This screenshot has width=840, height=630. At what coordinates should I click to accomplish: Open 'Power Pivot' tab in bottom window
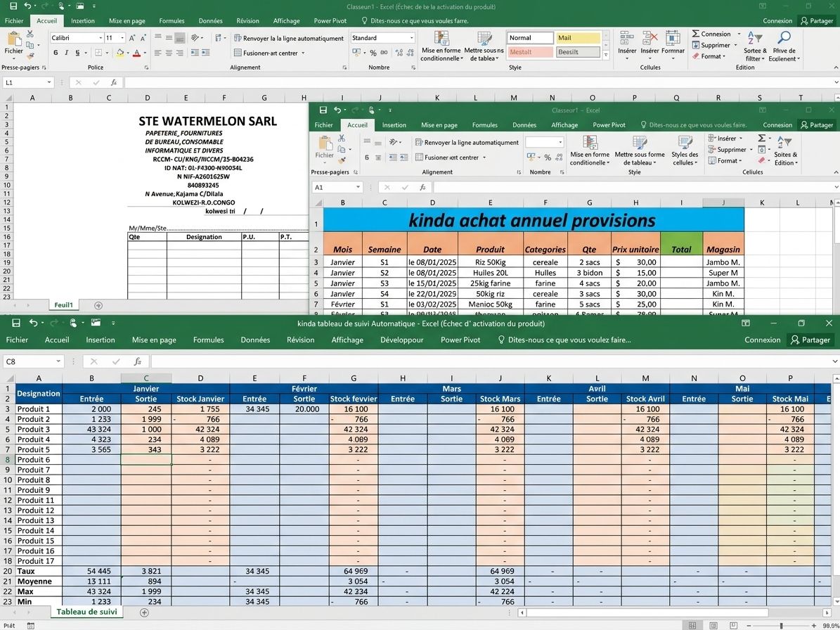(x=460, y=340)
